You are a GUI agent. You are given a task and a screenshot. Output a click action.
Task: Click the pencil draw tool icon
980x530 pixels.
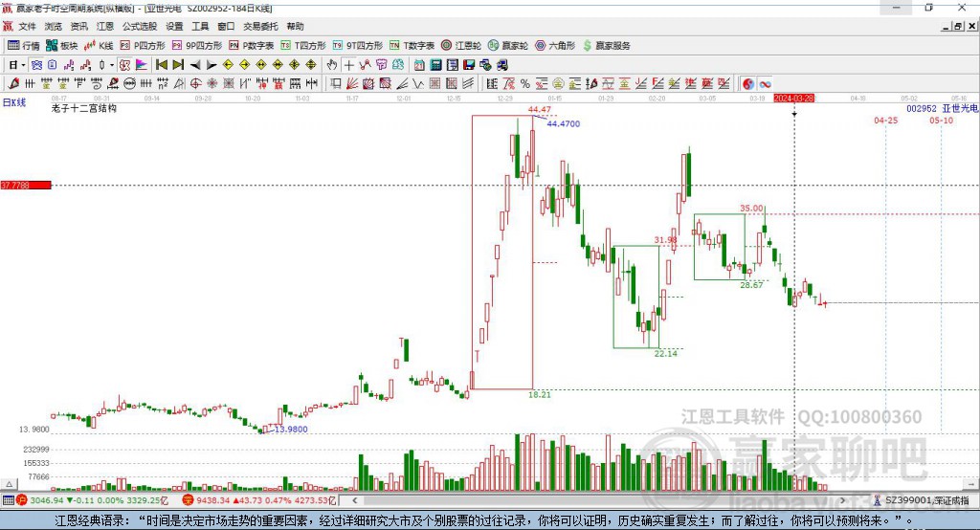click(13, 84)
